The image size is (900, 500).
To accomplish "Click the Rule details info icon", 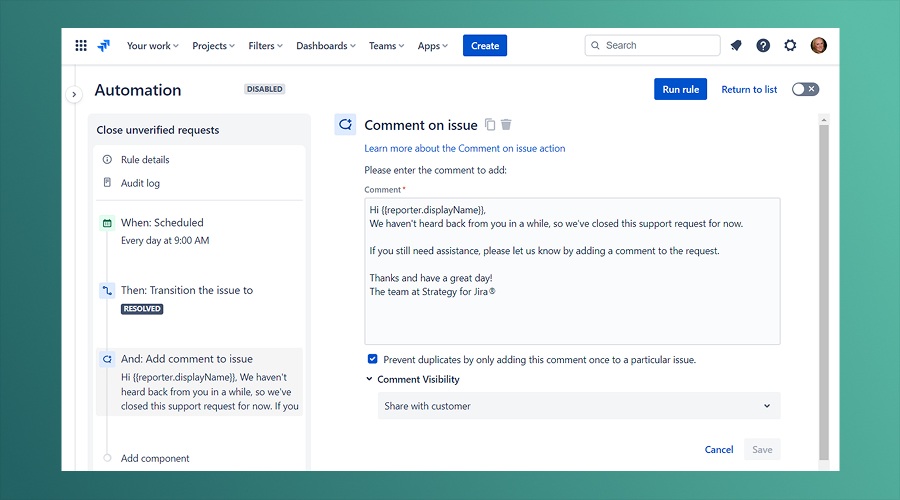I will point(107,160).
